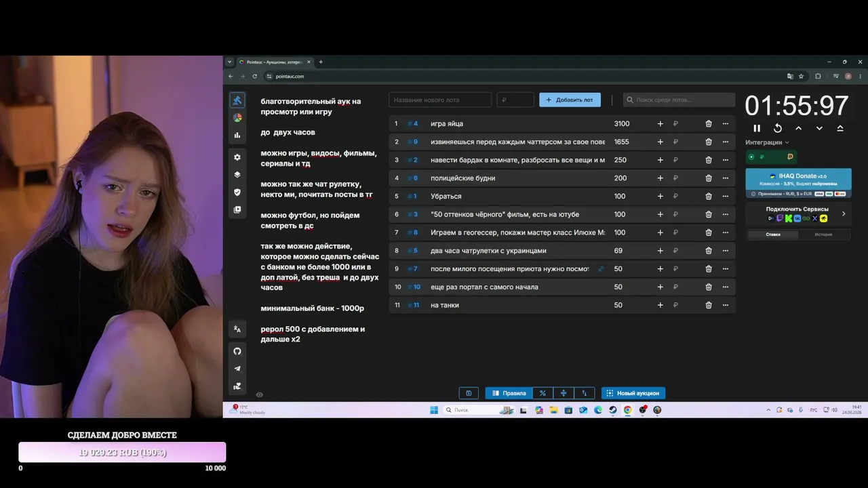868x488 pixels.
Task: Click the sort arrows icon in bottom toolbar
Action: (x=585, y=393)
